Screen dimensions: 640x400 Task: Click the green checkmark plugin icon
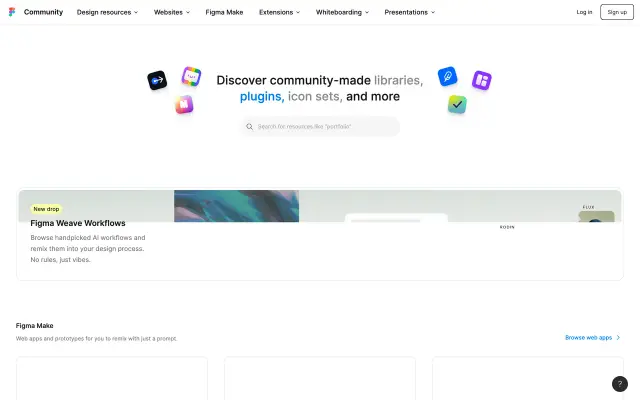pyautogui.click(x=457, y=104)
